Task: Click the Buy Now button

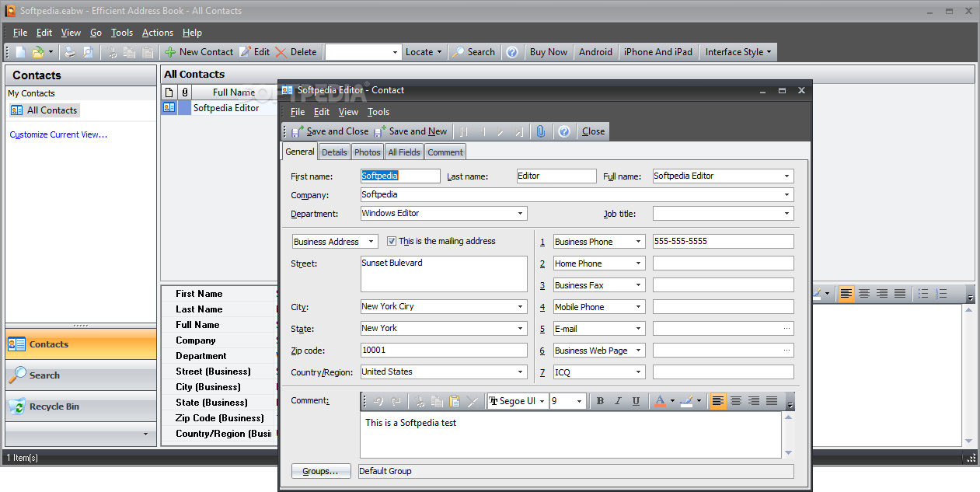Action: [x=549, y=52]
